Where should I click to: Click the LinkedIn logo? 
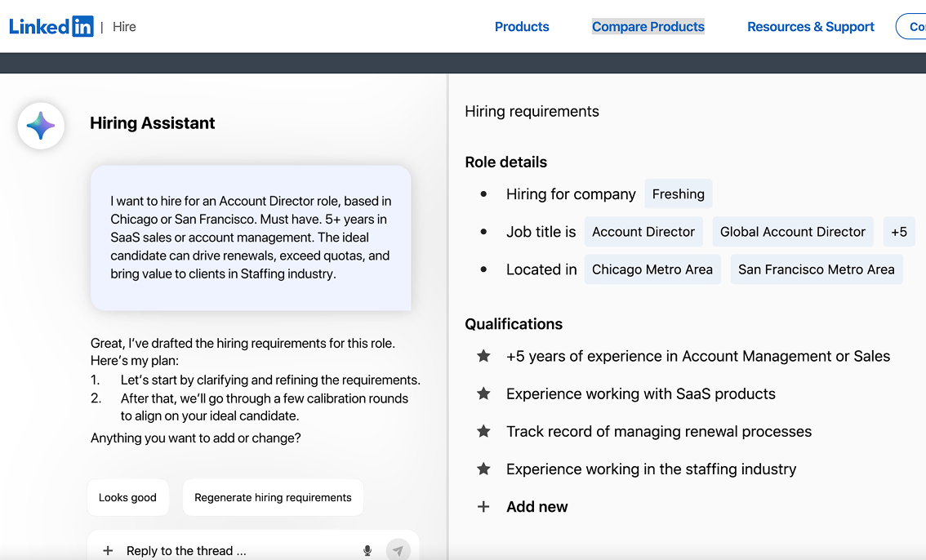coord(51,27)
